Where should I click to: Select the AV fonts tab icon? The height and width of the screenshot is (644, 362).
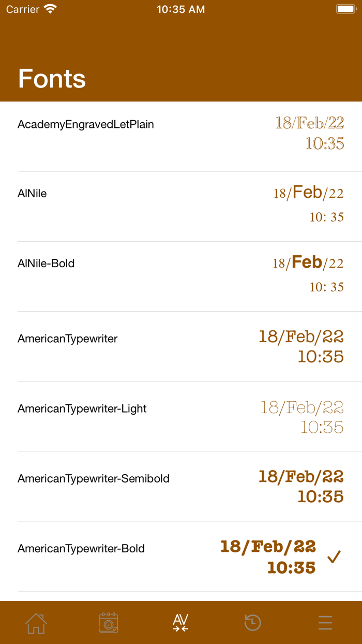(x=180, y=622)
